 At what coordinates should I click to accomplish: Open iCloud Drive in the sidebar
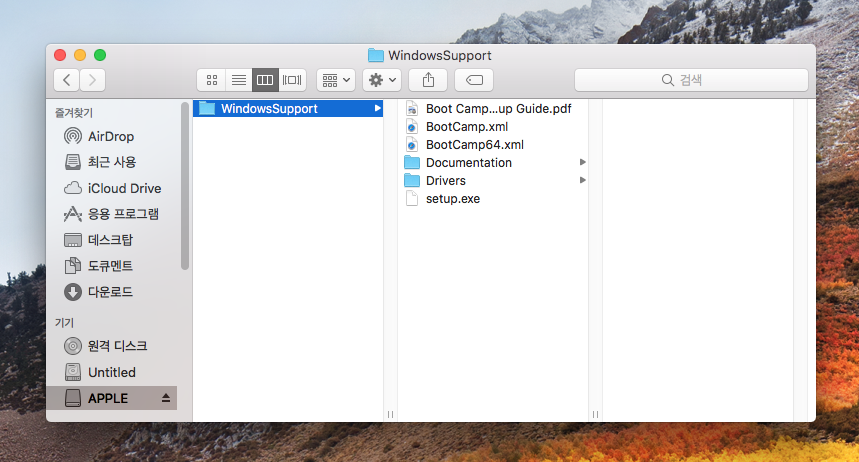pyautogui.click(x=112, y=188)
